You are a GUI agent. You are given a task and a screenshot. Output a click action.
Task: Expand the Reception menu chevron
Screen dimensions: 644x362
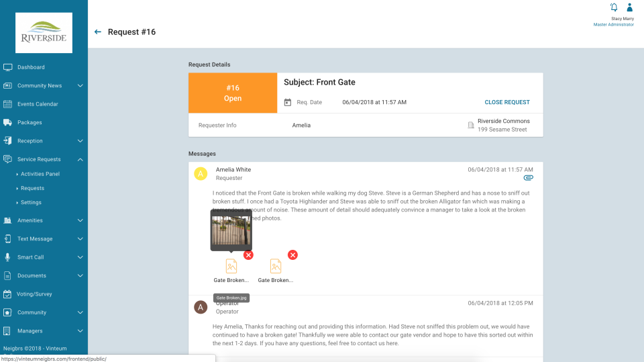80,141
